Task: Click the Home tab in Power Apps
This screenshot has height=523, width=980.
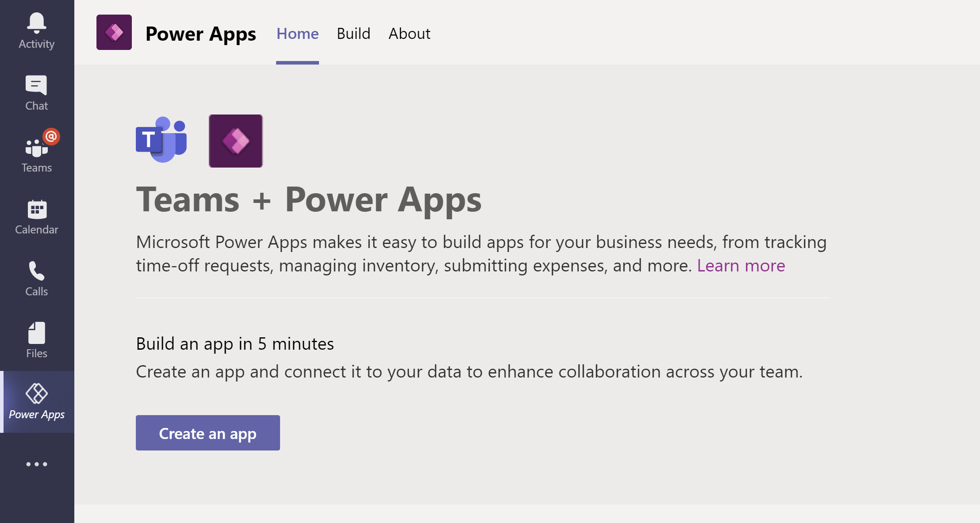Action: 297,34
